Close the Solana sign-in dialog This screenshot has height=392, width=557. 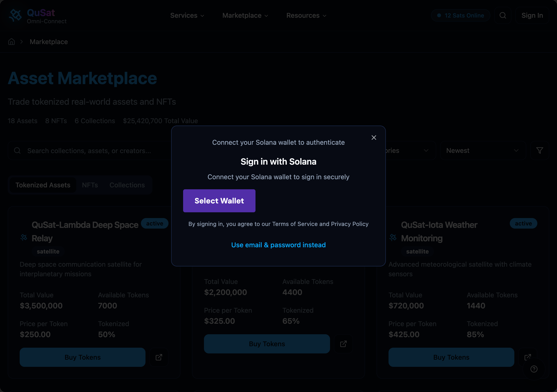point(374,138)
